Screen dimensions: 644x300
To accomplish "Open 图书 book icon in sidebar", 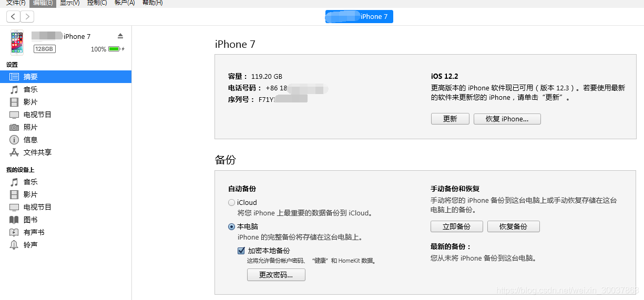I will (x=14, y=220).
